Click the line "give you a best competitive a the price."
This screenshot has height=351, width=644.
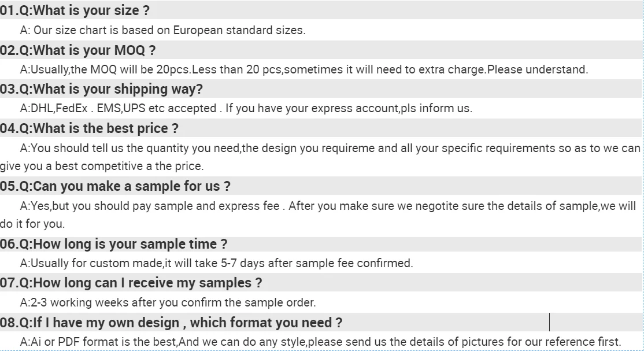pyautogui.click(x=101, y=167)
